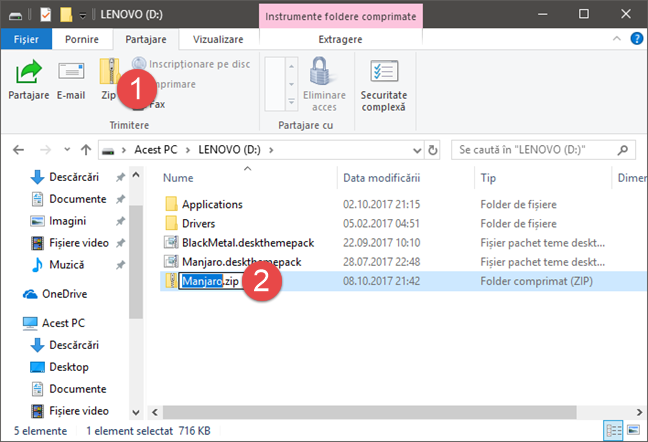Image resolution: width=648 pixels, height=442 pixels.
Task: Switch to the Vizualizare tab
Action: 218,39
